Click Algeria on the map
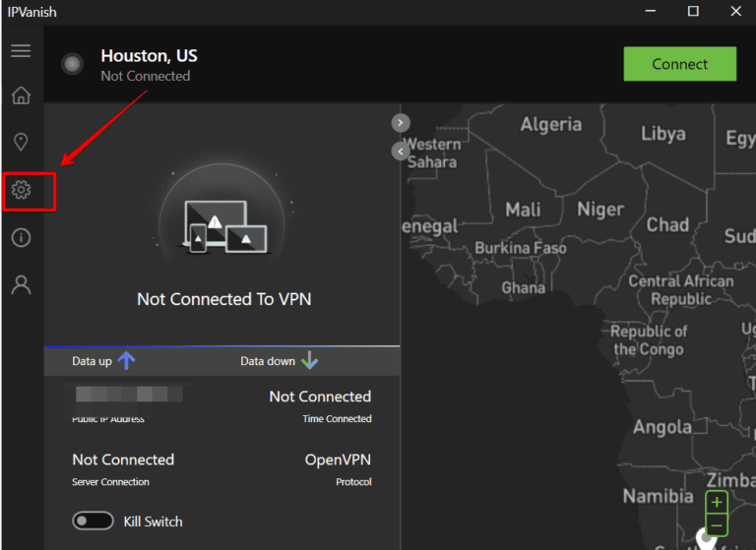This screenshot has width=756, height=550. pyautogui.click(x=550, y=125)
